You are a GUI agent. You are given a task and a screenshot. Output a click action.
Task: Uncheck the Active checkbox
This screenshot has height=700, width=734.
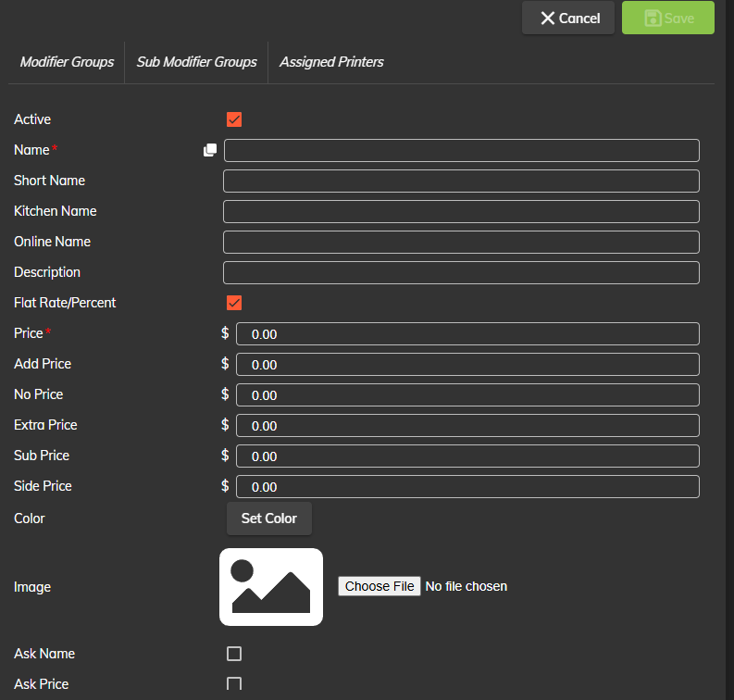234,119
